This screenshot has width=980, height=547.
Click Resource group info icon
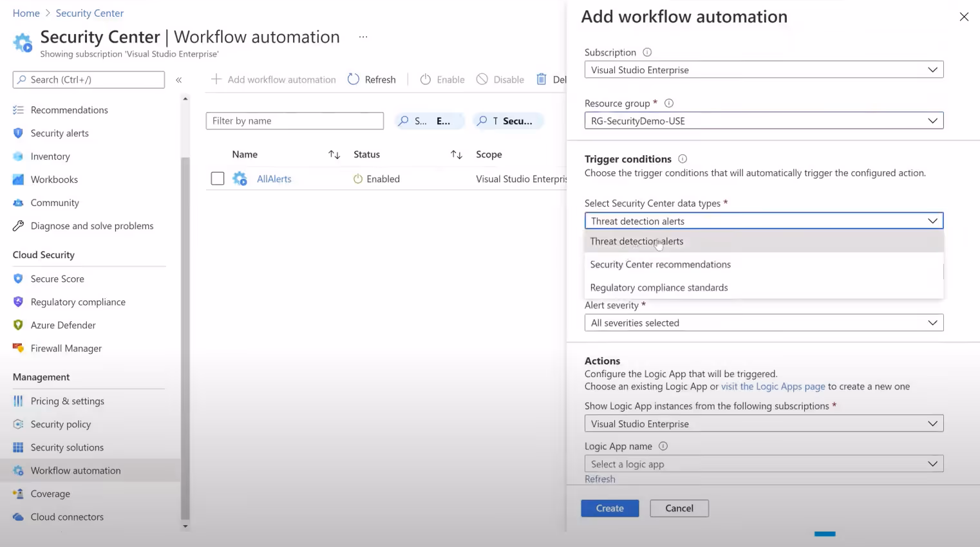point(669,103)
